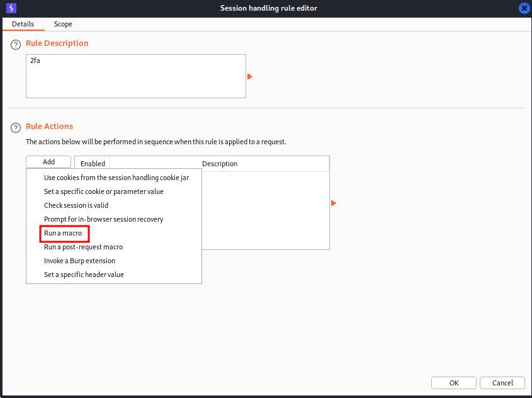
Task: Click the Rule Actions heading
Action: point(50,127)
